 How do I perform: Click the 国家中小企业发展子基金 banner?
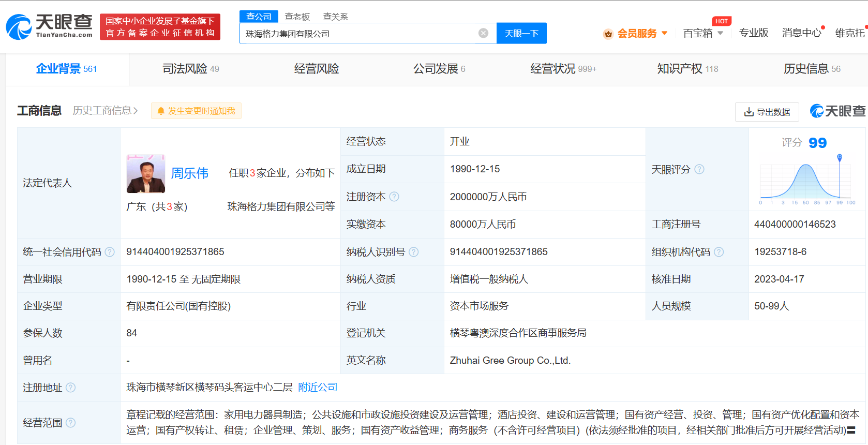click(x=160, y=27)
